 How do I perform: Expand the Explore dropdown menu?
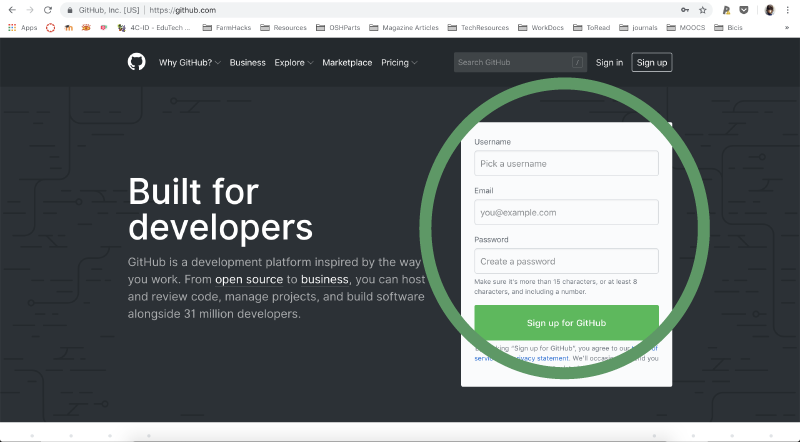293,62
